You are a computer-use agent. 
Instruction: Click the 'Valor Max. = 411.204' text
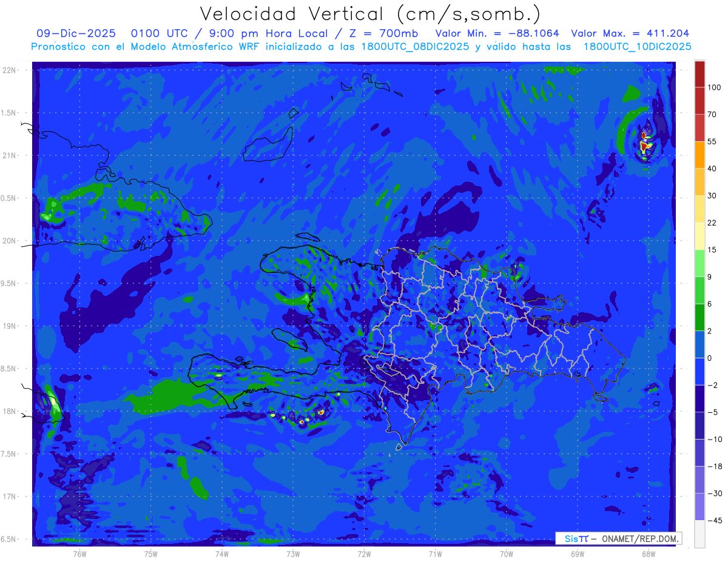pyautogui.click(x=630, y=33)
